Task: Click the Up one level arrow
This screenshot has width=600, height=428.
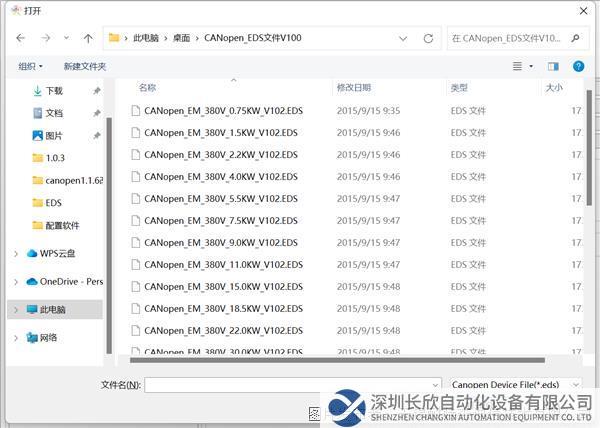Action: click(88, 38)
